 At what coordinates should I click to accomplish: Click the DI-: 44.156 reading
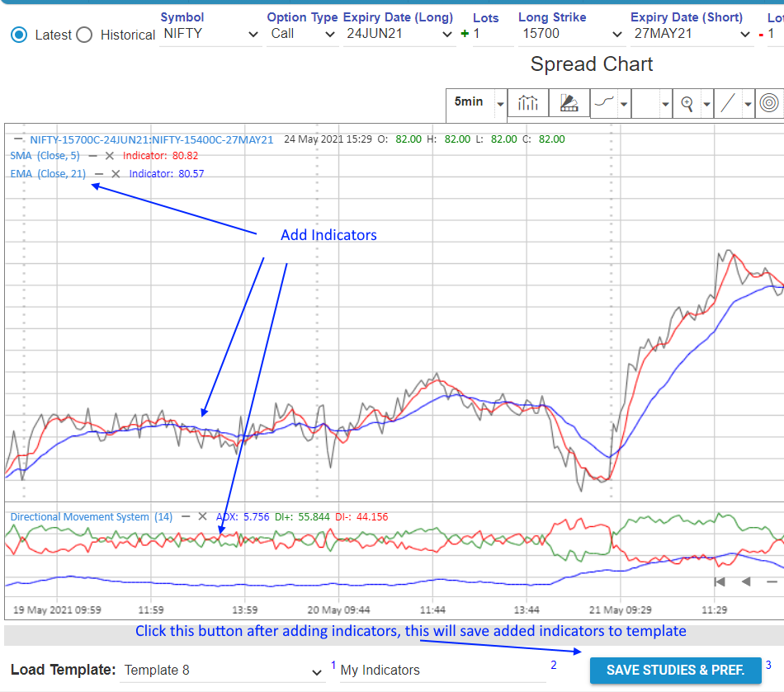361,516
